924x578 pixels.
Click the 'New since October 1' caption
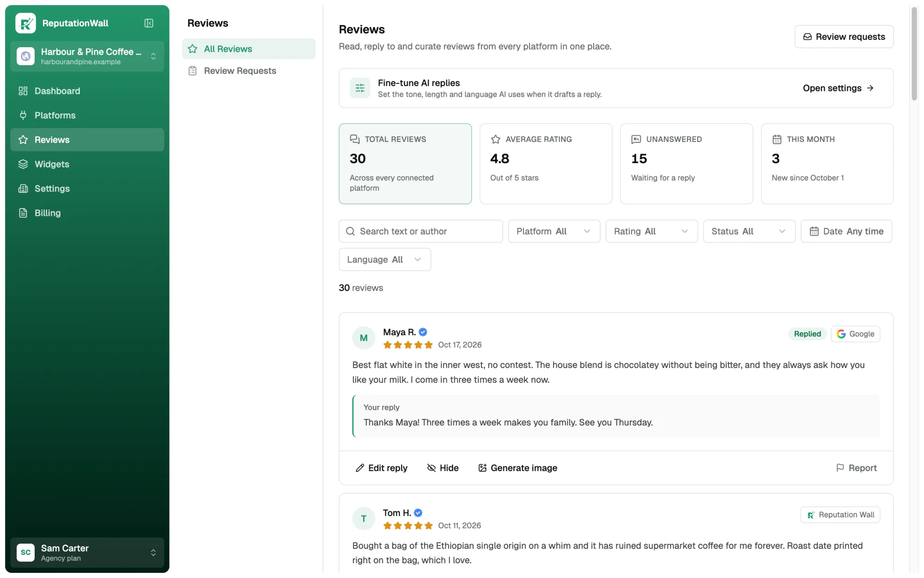point(808,178)
